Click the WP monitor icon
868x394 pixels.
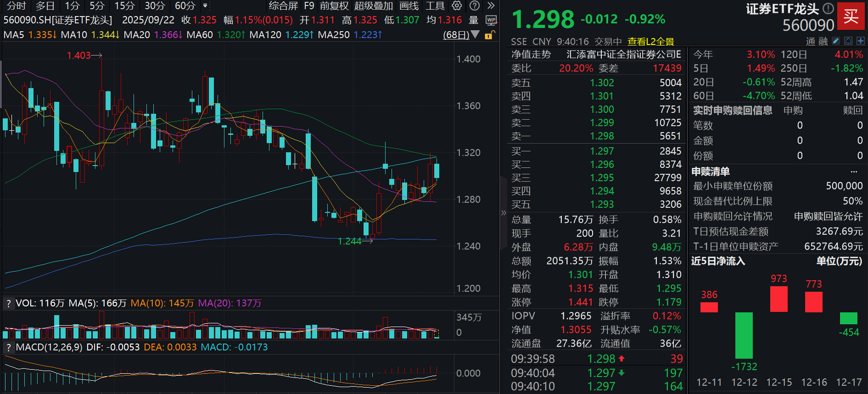[491, 20]
